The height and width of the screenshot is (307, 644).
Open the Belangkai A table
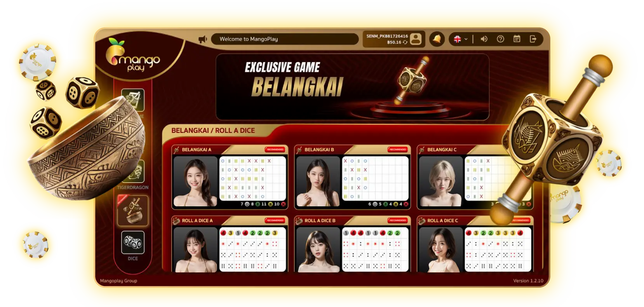pos(230,177)
